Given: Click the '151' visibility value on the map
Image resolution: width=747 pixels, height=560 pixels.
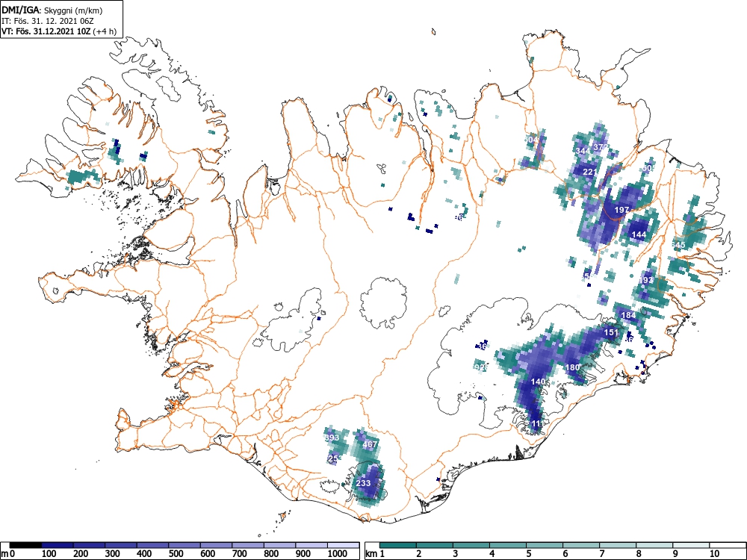Looking at the screenshot, I should coord(611,333).
